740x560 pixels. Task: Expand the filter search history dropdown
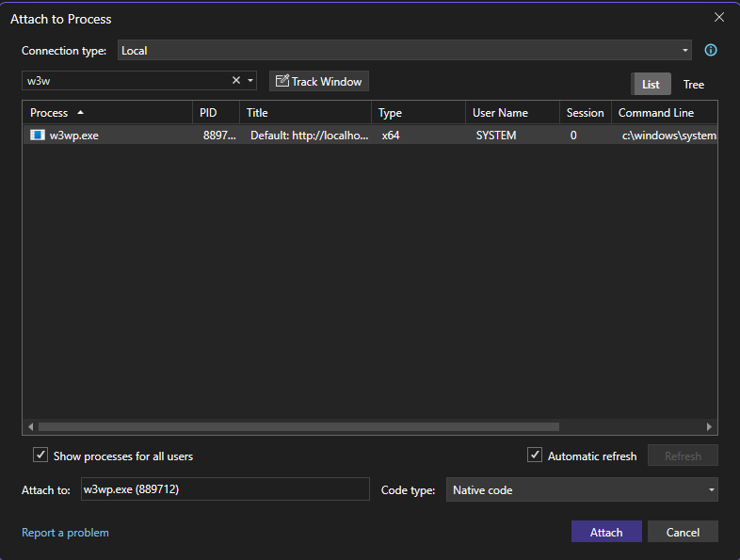(251, 81)
